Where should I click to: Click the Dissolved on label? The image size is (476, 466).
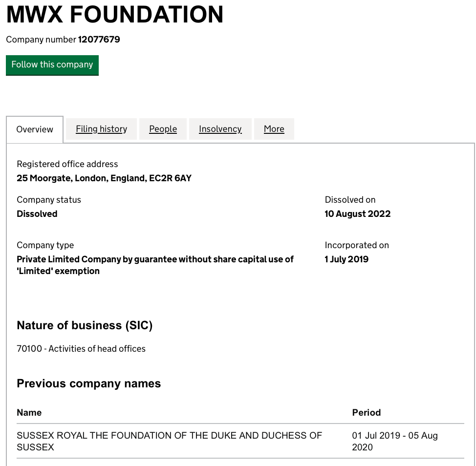[350, 200]
